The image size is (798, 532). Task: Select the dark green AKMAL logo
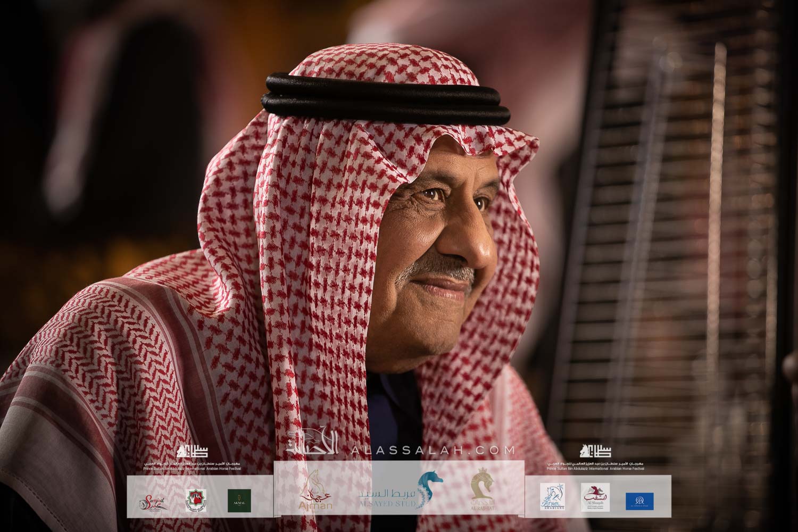point(239,501)
